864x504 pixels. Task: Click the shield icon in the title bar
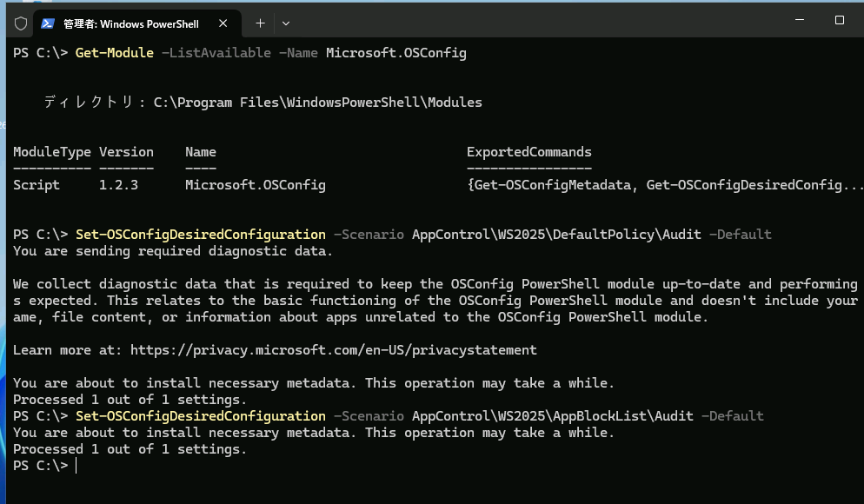20,23
